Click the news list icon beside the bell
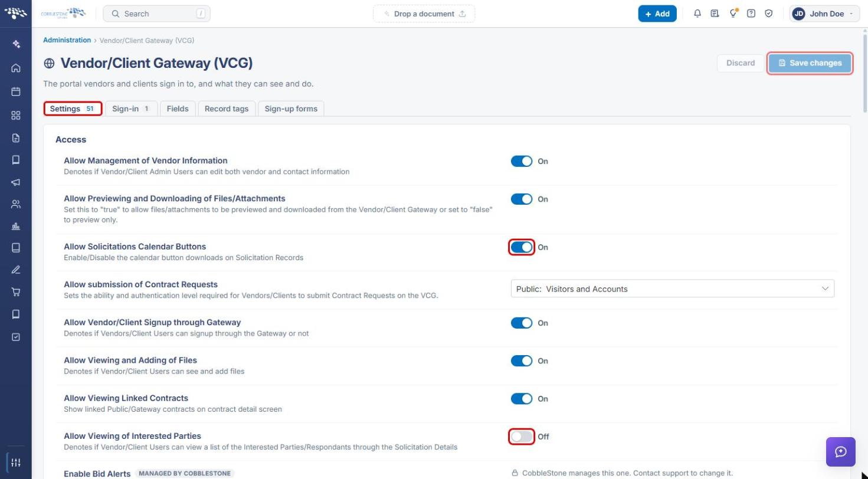The image size is (868, 479). [x=715, y=14]
